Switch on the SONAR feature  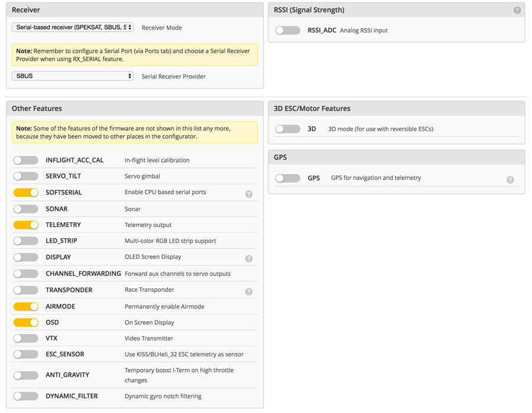coord(26,209)
